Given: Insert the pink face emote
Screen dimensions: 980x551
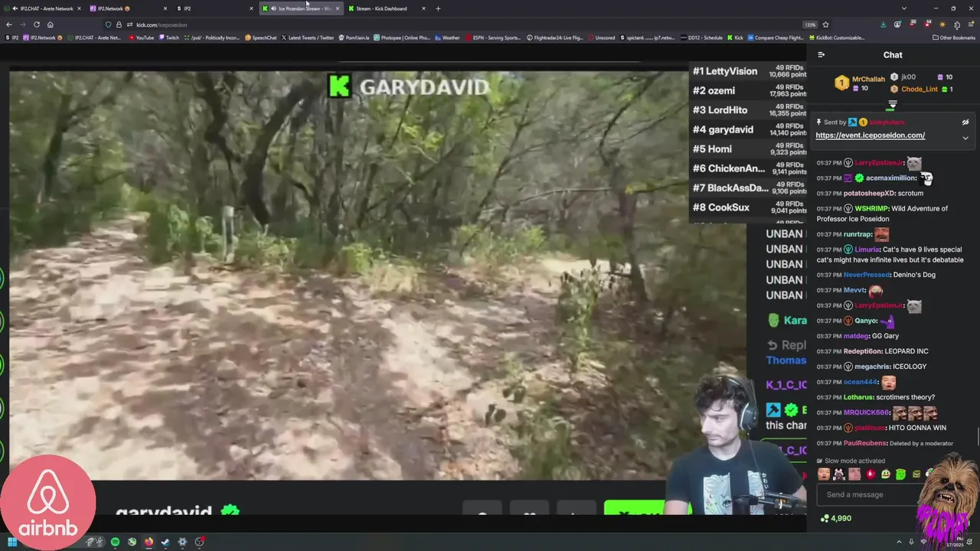Looking at the screenshot, I should [x=854, y=474].
